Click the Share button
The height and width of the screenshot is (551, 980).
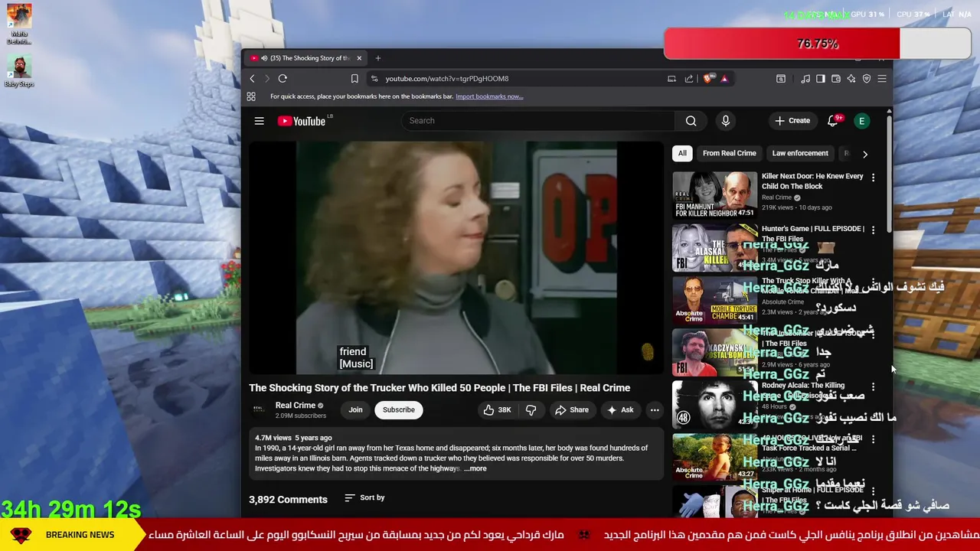point(572,410)
